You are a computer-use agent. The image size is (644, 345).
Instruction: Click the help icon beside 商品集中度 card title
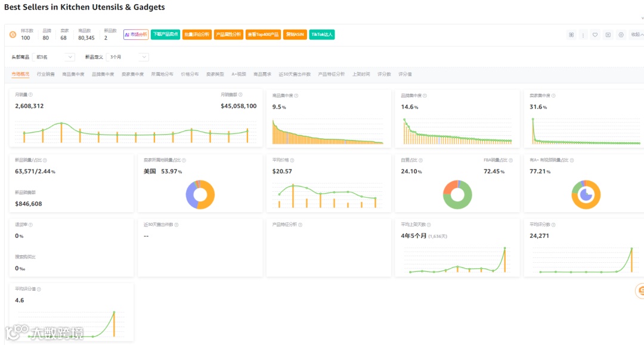pos(296,95)
